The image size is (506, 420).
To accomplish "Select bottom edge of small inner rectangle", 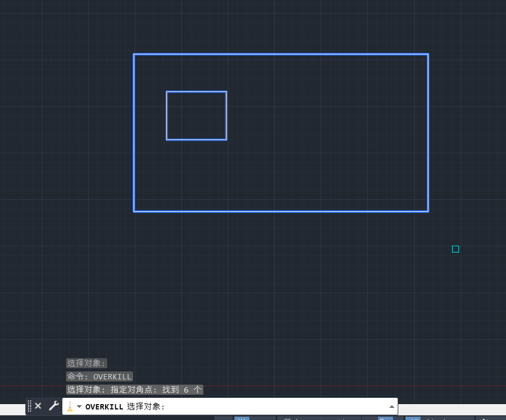I will point(196,139).
